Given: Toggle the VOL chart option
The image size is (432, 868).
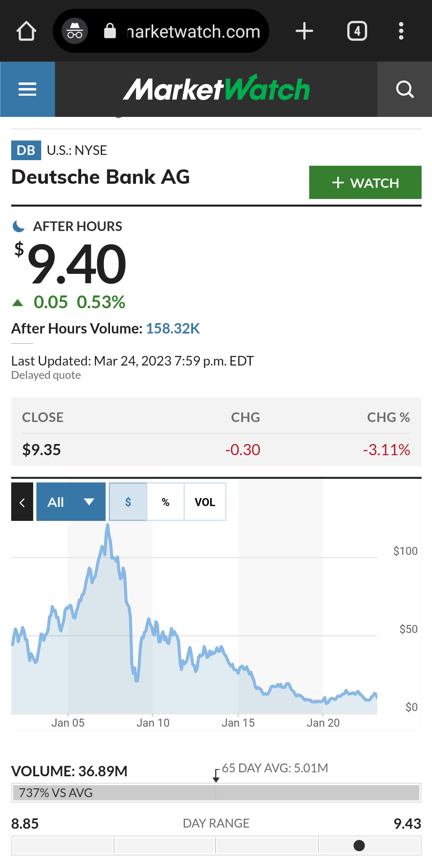Looking at the screenshot, I should (x=205, y=502).
